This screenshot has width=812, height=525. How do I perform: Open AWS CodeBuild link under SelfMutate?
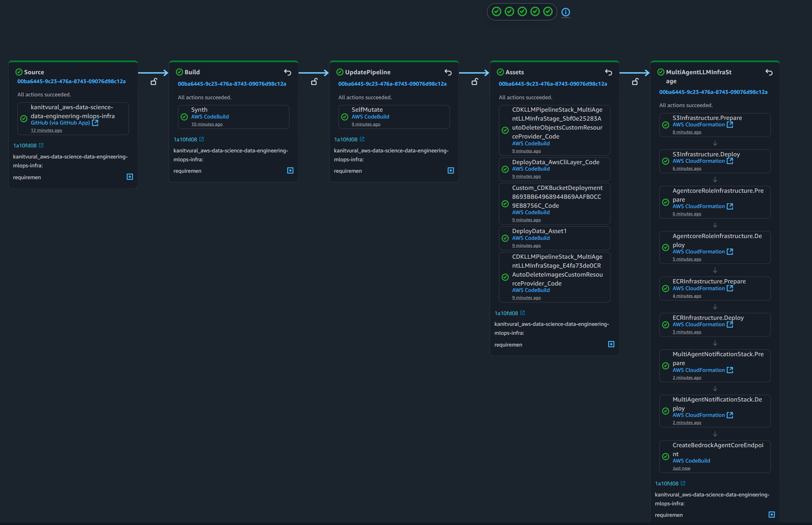(371, 117)
